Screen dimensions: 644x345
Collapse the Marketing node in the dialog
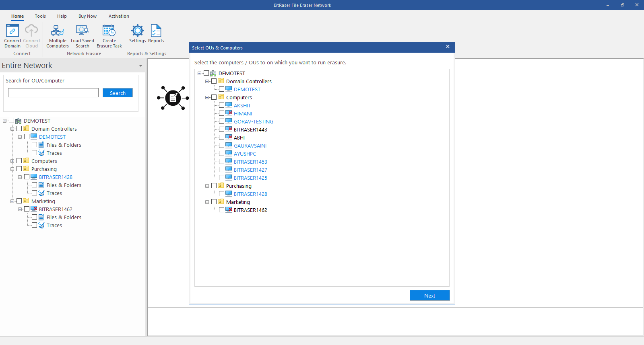coord(207,202)
